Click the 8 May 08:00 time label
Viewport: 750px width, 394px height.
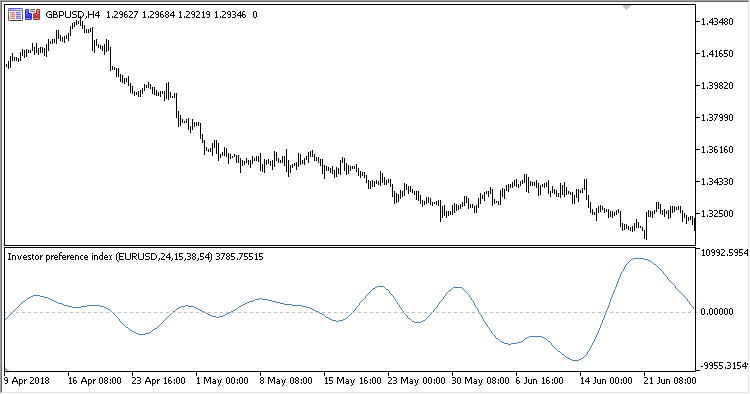(x=286, y=381)
